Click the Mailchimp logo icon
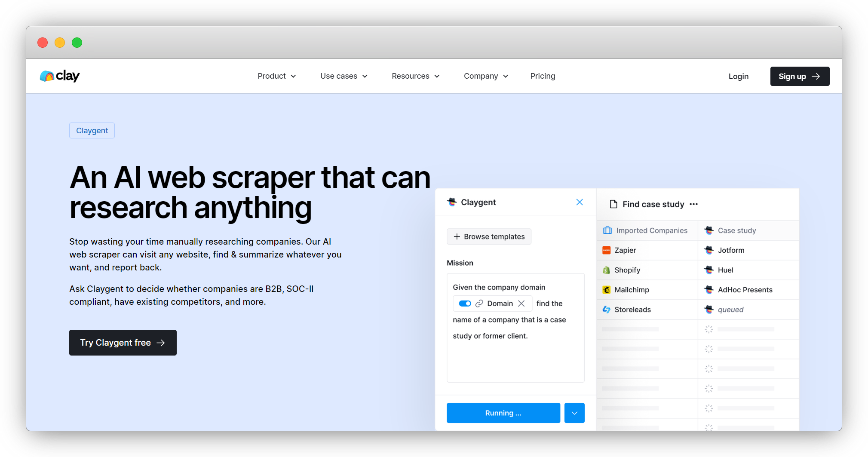The image size is (868, 457). 607,290
